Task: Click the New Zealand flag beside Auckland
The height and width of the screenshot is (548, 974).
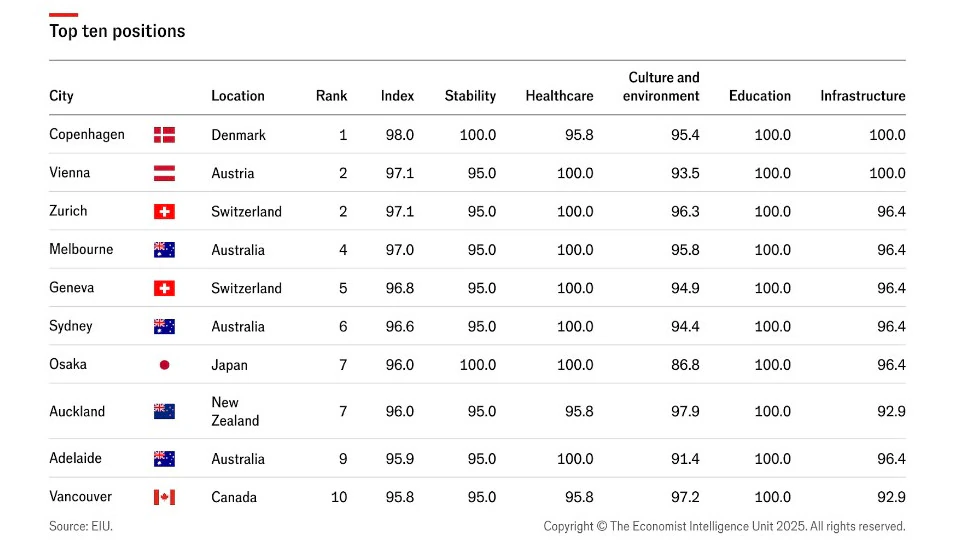Action: click(164, 411)
